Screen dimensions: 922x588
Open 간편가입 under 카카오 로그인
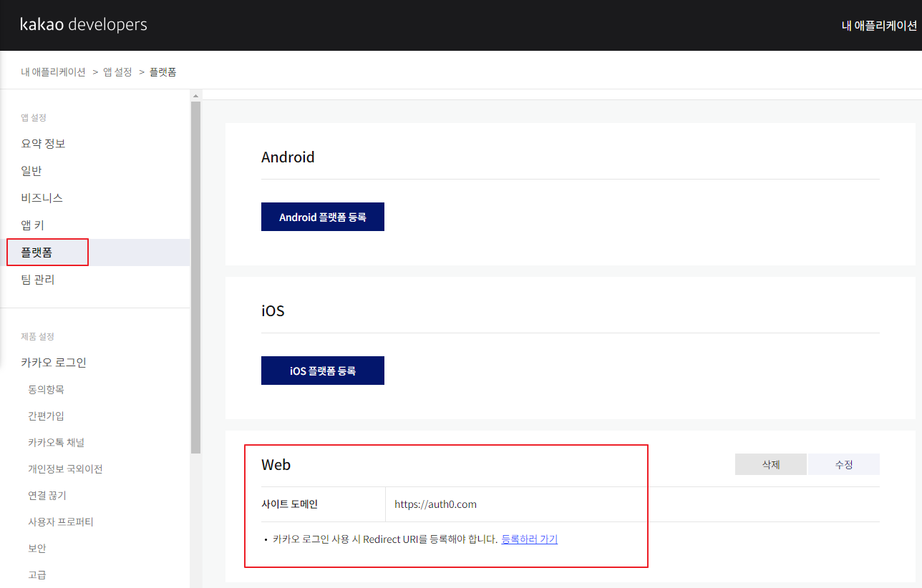coord(47,416)
